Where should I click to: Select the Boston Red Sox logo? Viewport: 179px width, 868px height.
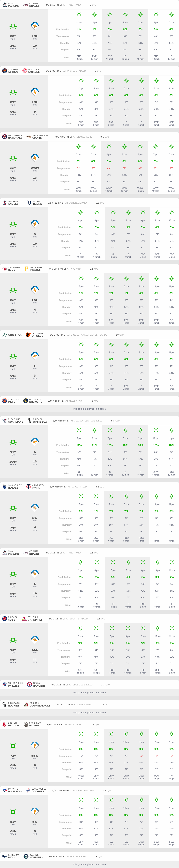(4, 724)
